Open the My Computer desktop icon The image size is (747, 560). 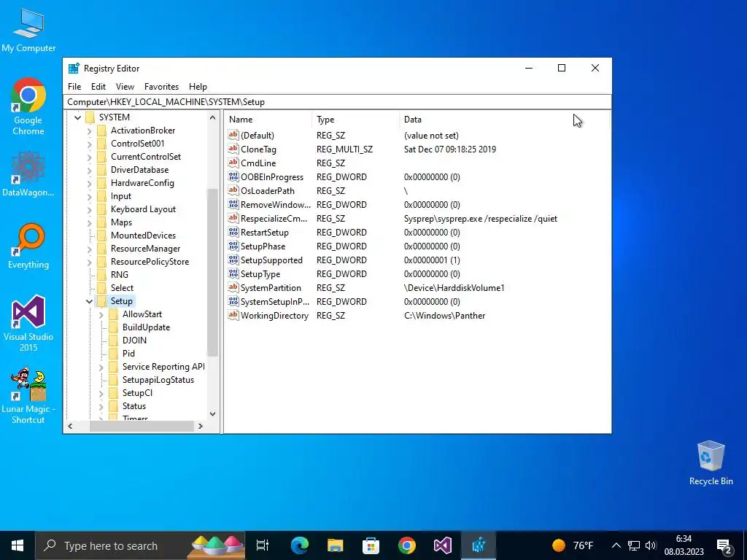pyautogui.click(x=28, y=30)
